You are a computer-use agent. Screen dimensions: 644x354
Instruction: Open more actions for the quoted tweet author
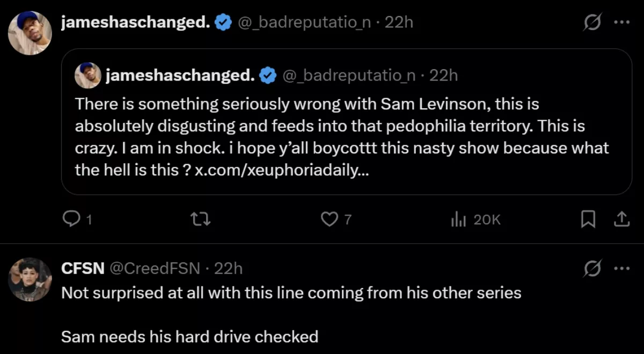(x=623, y=23)
